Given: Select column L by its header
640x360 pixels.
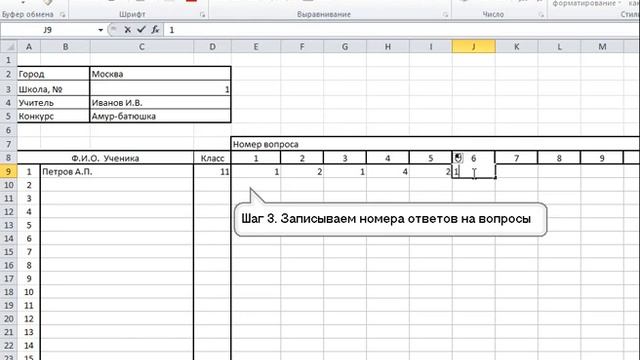Looking at the screenshot, I should (559, 47).
